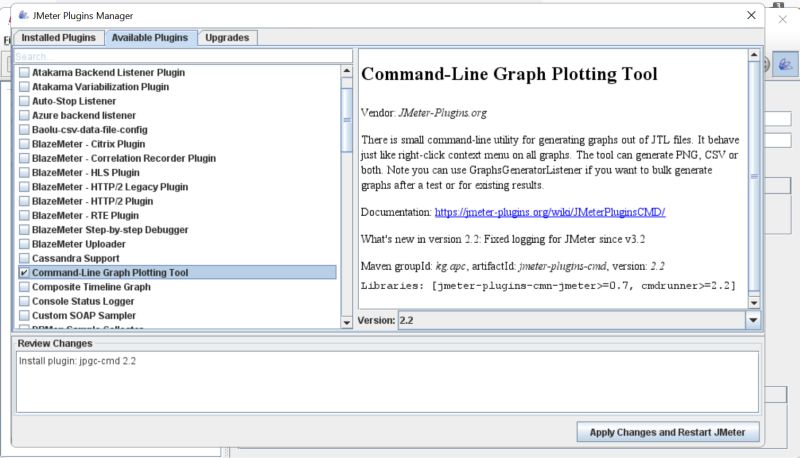This screenshot has height=458, width=800.
Task: Select BlazeMeter Uploader list row
Action: (x=178, y=244)
